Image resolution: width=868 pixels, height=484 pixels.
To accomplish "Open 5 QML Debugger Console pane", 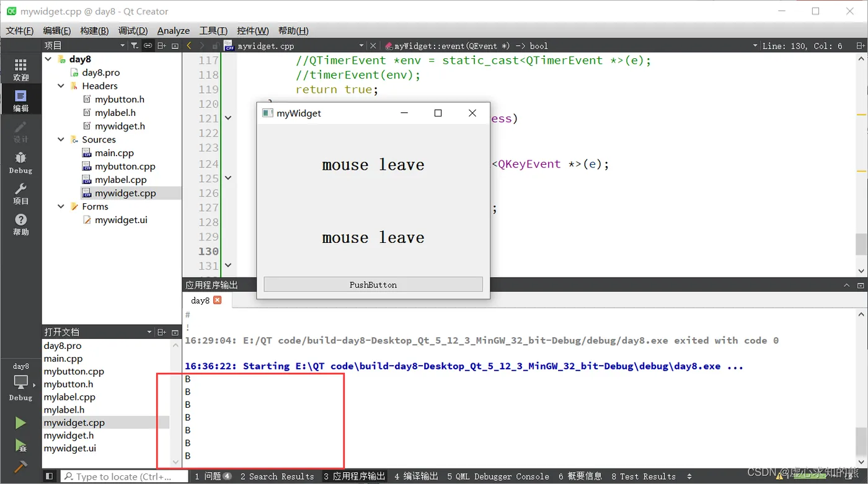I will pos(498,476).
